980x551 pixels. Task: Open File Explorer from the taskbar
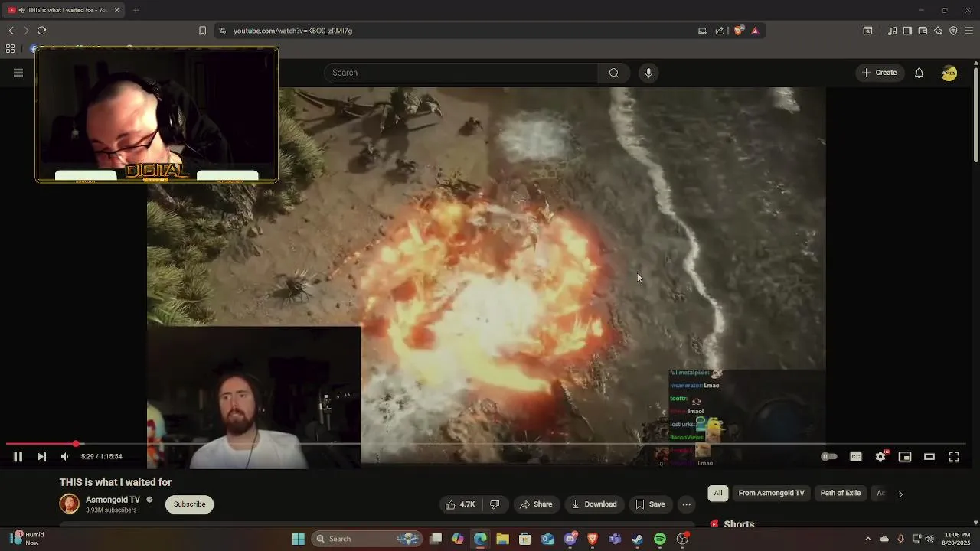(502, 539)
